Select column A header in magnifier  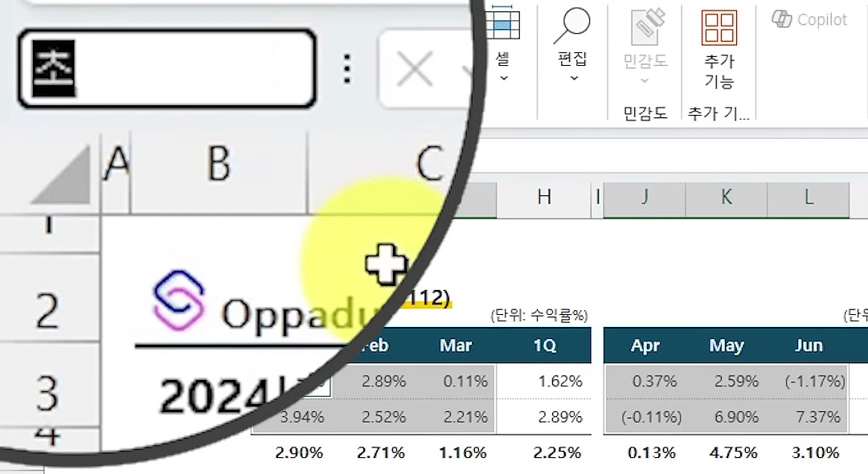(x=117, y=165)
